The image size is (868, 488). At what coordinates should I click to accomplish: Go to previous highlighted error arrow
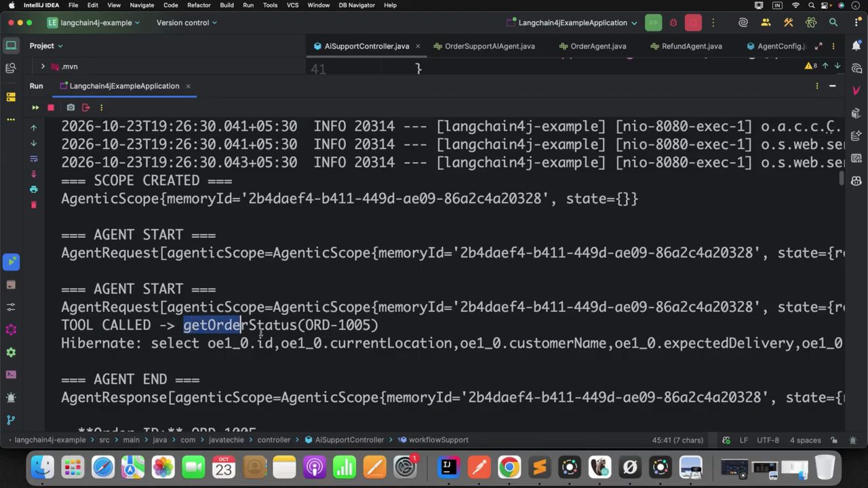pos(825,66)
